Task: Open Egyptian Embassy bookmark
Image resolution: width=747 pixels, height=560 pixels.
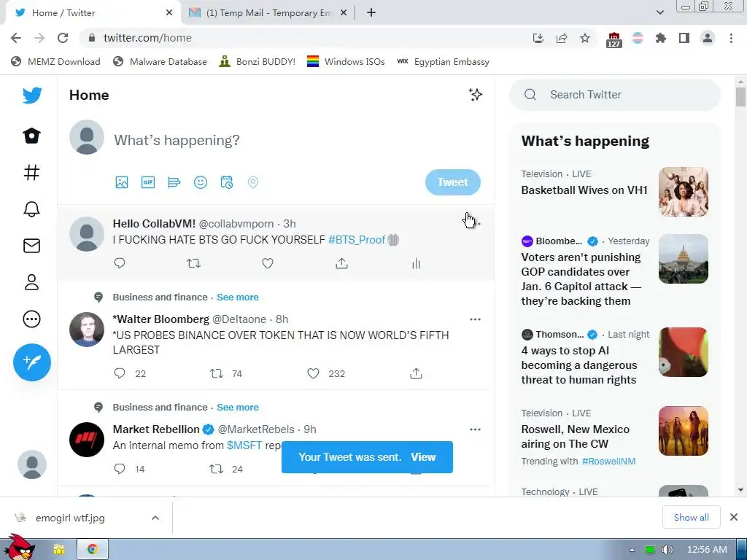Action: [x=443, y=62]
